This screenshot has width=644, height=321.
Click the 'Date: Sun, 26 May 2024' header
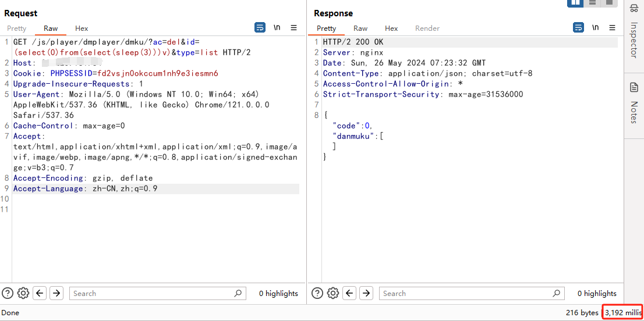click(x=405, y=63)
